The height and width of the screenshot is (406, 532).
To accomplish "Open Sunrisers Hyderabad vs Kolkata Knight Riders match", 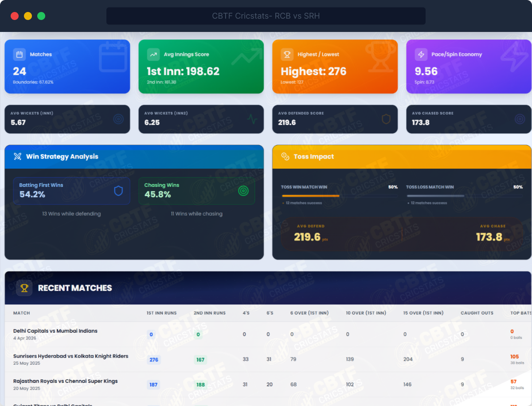I will [x=70, y=356].
